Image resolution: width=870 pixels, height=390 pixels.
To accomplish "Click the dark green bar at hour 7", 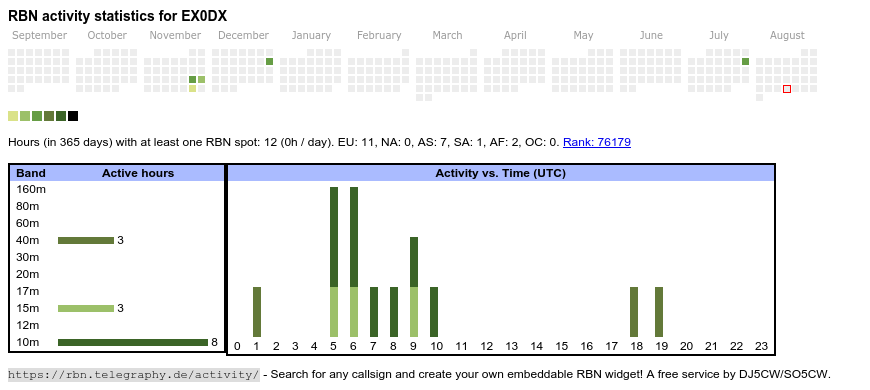I will pyautogui.click(x=374, y=312).
